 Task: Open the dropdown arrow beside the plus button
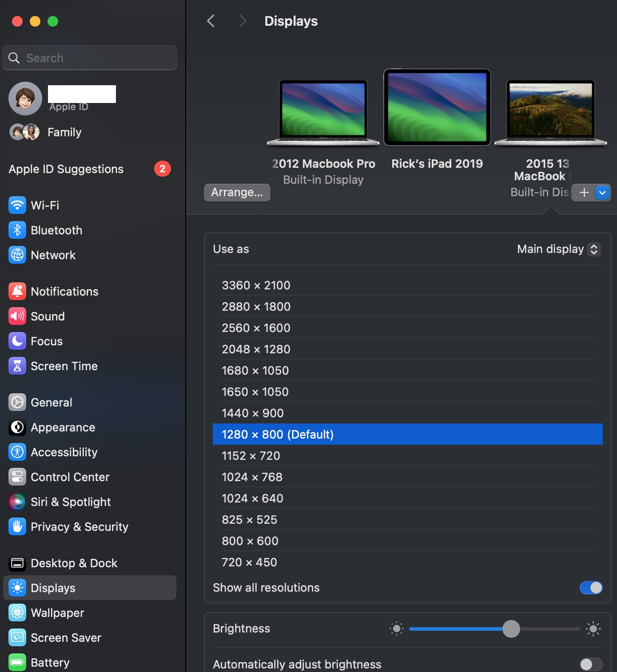(x=602, y=193)
